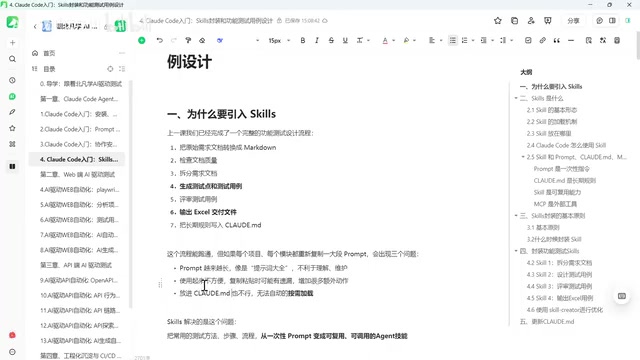Open the document 4. Claude Code入门: Skills
Image resolution: width=640 pixels, height=360 pixels.
77,159
